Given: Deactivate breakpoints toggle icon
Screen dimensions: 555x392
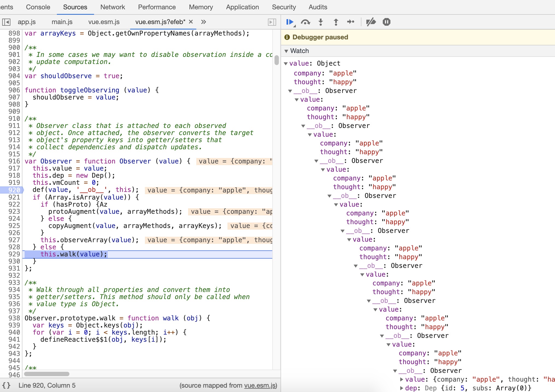Looking at the screenshot, I should pyautogui.click(x=371, y=22).
